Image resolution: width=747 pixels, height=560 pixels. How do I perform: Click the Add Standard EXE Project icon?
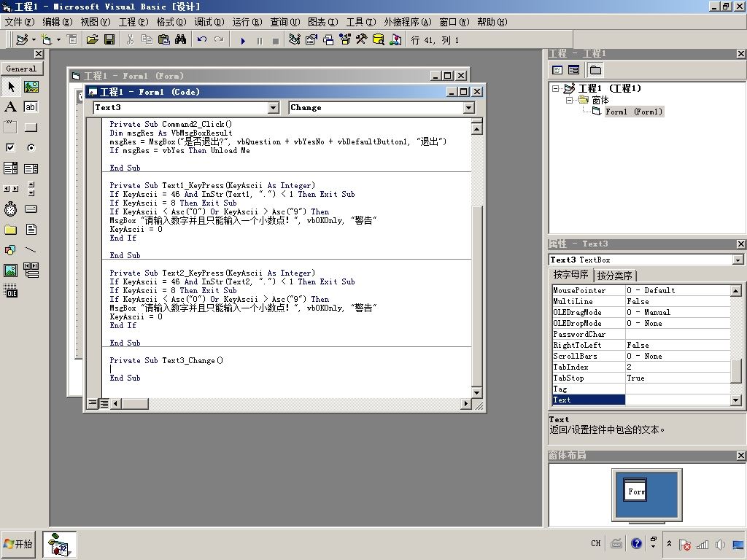[x=21, y=39]
